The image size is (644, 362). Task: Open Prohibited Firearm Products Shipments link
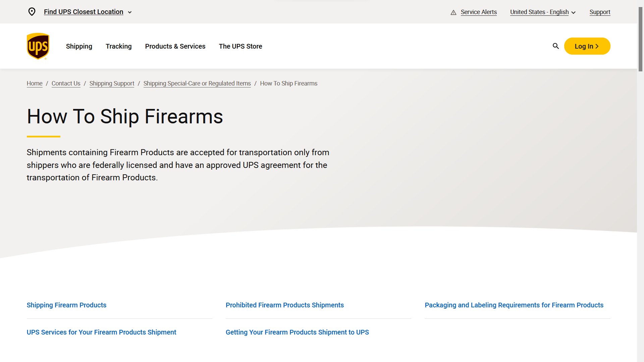click(x=285, y=305)
